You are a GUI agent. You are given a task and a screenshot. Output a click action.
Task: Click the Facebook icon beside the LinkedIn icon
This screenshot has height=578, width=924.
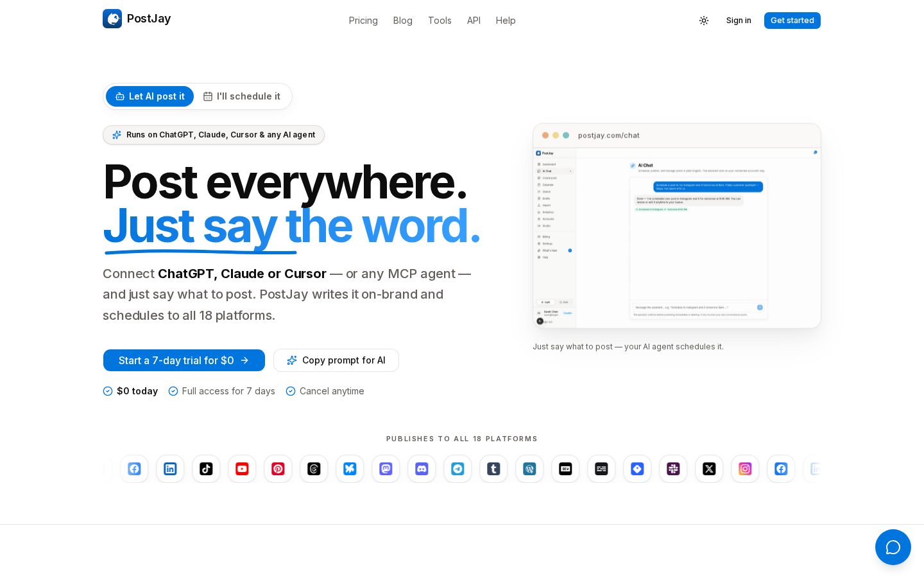point(134,469)
